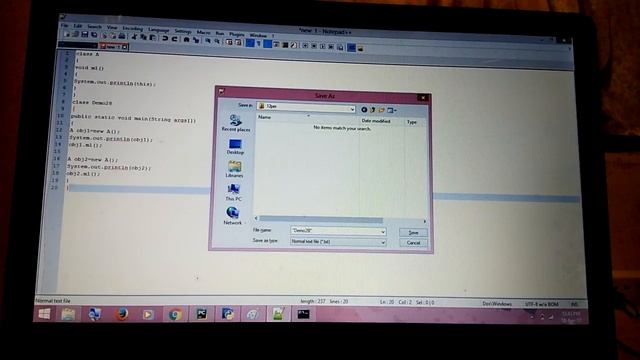The height and width of the screenshot is (360, 640).
Task: Click the Save All toolbar icon
Action: 94,35
